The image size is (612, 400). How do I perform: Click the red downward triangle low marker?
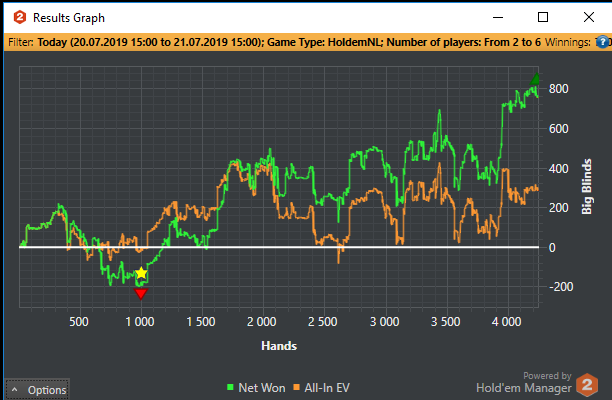[141, 293]
